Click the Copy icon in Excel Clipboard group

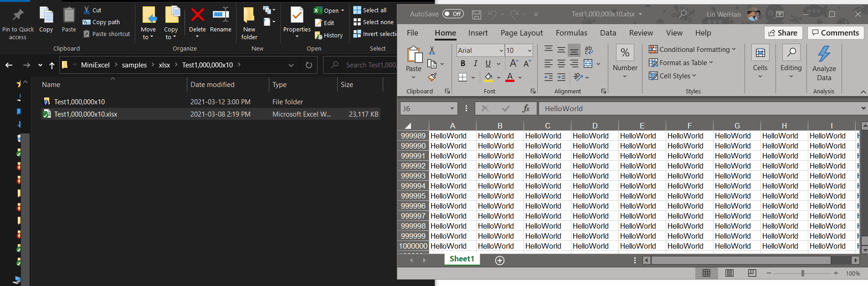click(432, 64)
